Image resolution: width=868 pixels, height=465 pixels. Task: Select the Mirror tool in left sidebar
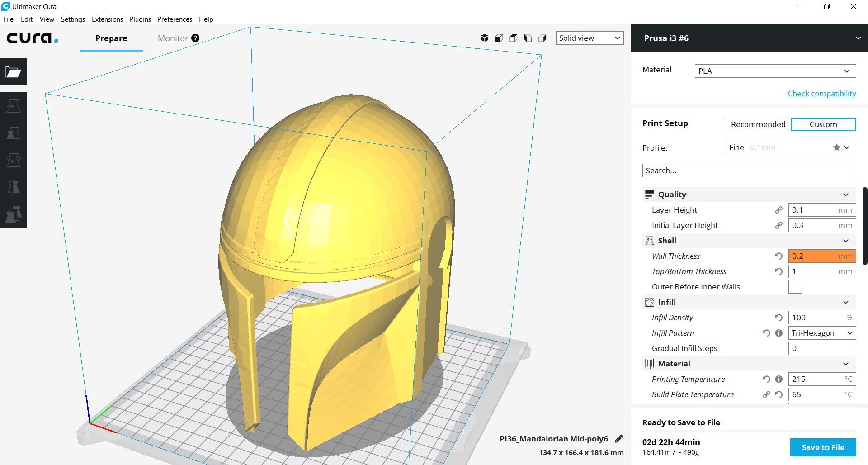(14, 187)
